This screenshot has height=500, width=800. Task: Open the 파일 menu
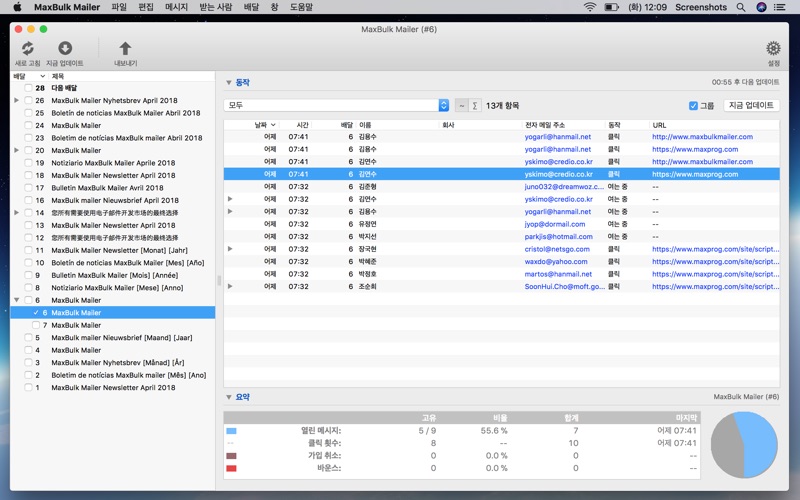[119, 7]
